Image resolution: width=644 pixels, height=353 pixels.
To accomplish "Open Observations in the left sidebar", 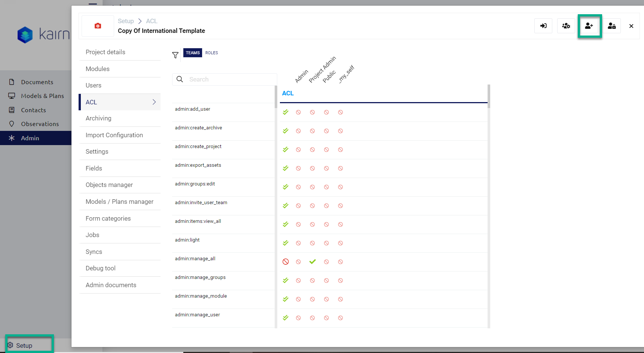I will (40, 124).
